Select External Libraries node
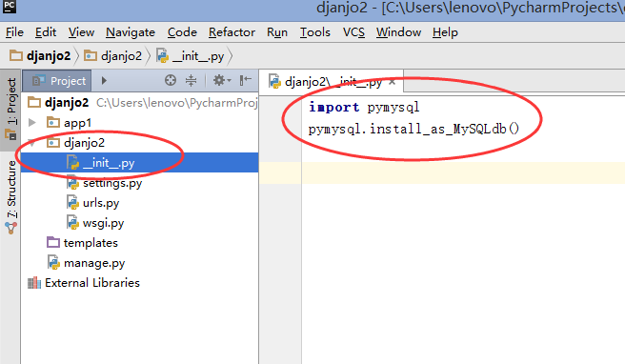 [x=92, y=283]
